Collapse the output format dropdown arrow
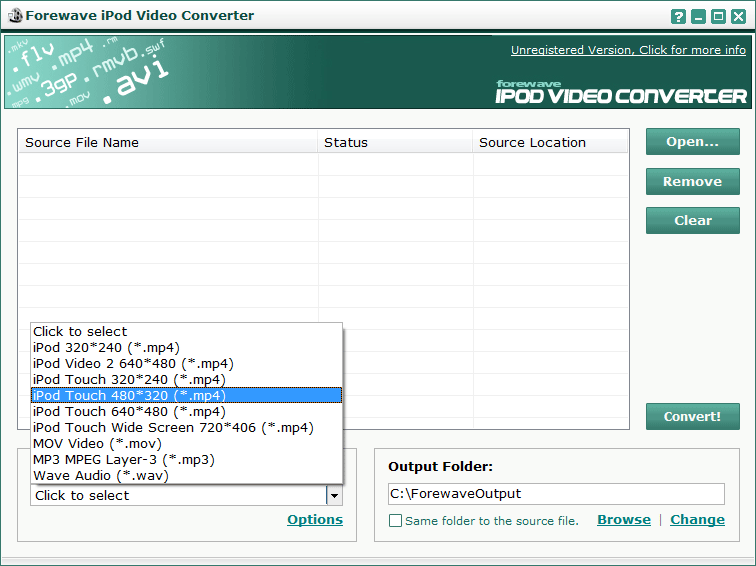The image size is (756, 566). (x=334, y=496)
